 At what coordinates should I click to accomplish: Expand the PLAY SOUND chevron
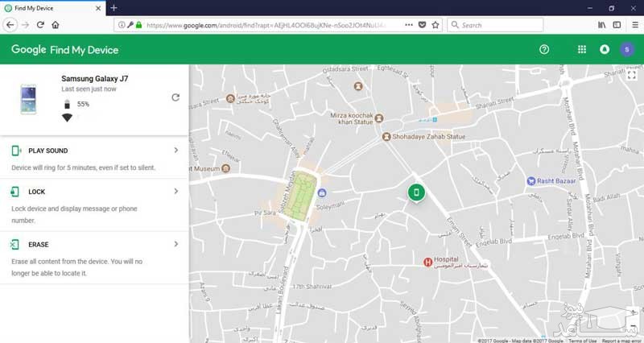tap(176, 151)
